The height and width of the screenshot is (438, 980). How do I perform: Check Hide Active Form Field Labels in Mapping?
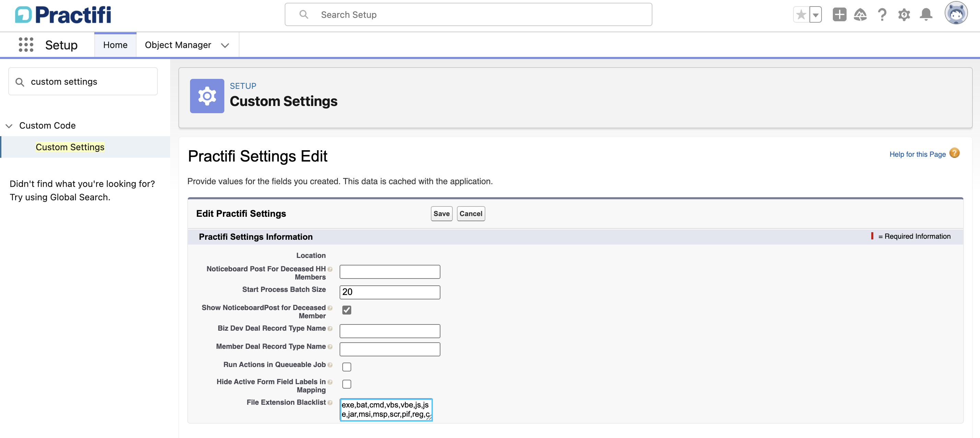(x=346, y=384)
